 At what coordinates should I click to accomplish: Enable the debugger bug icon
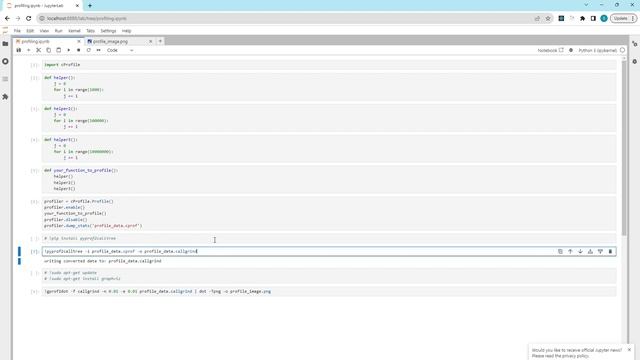571,50
